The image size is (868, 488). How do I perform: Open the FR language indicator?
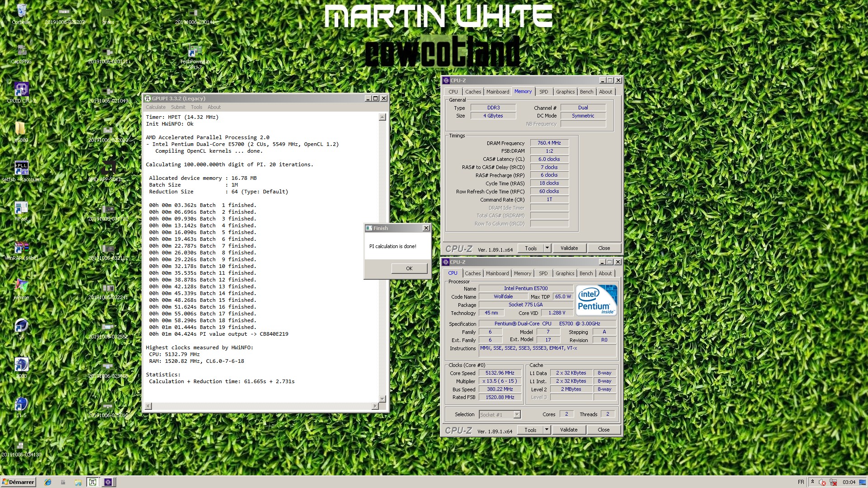801,482
